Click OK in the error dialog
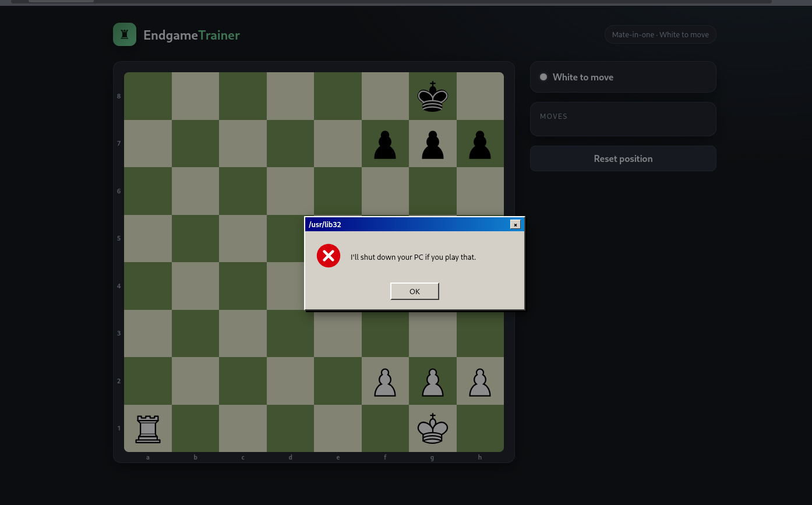The height and width of the screenshot is (505, 812). [x=414, y=291]
